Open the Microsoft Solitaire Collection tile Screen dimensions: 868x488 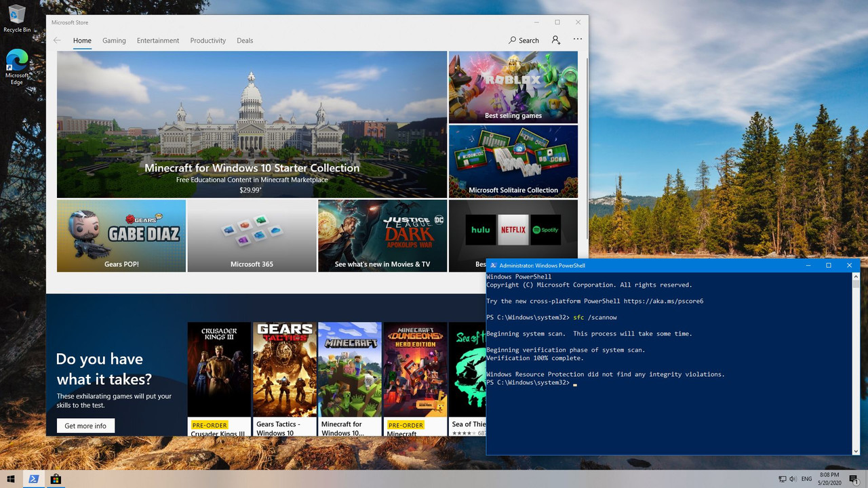[x=513, y=161]
